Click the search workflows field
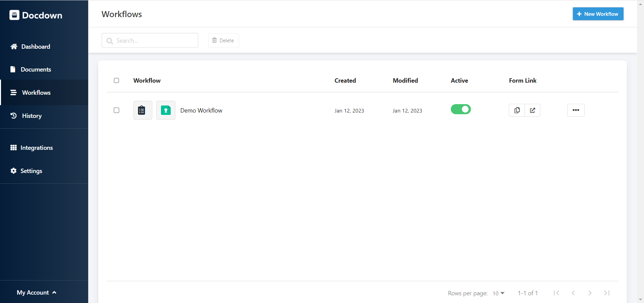 click(150, 40)
